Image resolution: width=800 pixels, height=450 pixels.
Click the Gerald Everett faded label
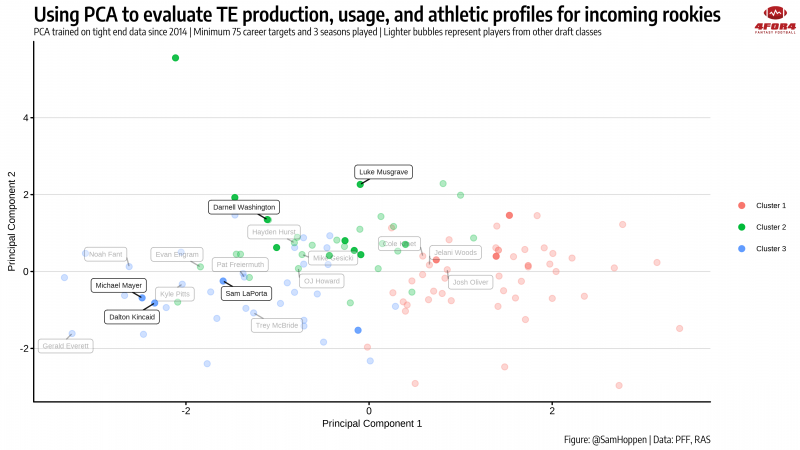point(65,347)
